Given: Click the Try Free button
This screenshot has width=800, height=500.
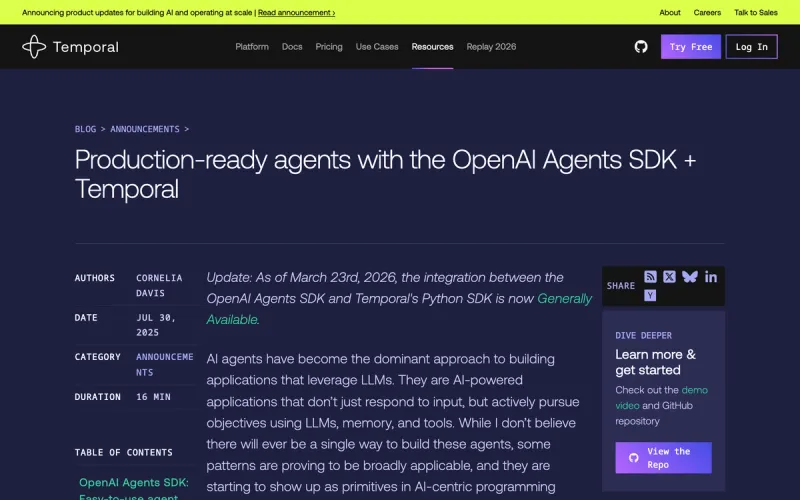Looking at the screenshot, I should click(x=691, y=46).
